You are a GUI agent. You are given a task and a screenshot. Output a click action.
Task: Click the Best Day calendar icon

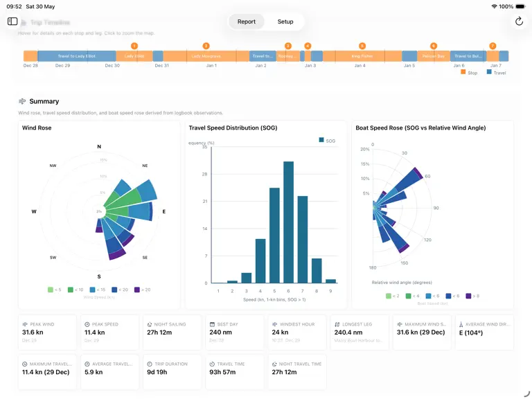pyautogui.click(x=212, y=324)
